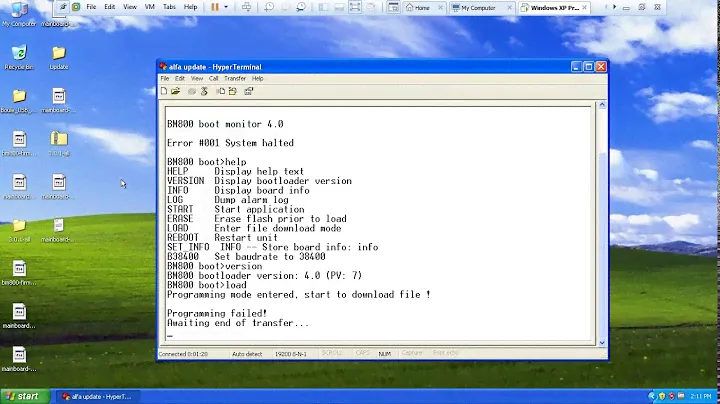Click the terminal scrollbar down arrow
Viewport: 720px width, 404px height.
tap(600, 338)
